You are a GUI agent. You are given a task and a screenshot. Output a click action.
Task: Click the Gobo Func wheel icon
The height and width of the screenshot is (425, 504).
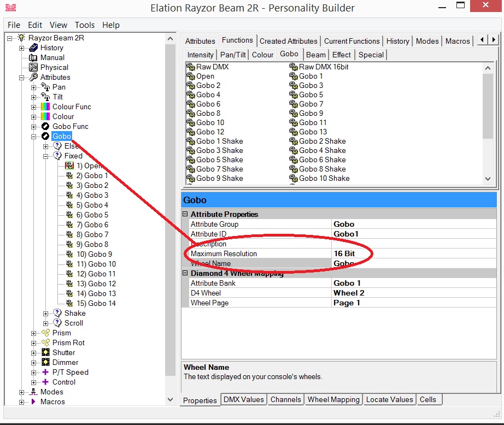pos(45,127)
